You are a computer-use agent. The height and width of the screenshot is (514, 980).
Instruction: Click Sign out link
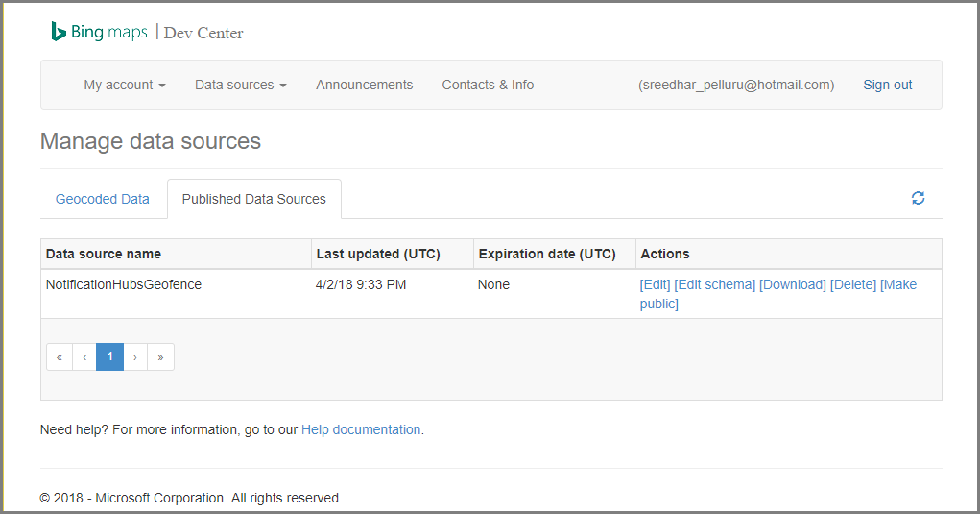tap(888, 85)
